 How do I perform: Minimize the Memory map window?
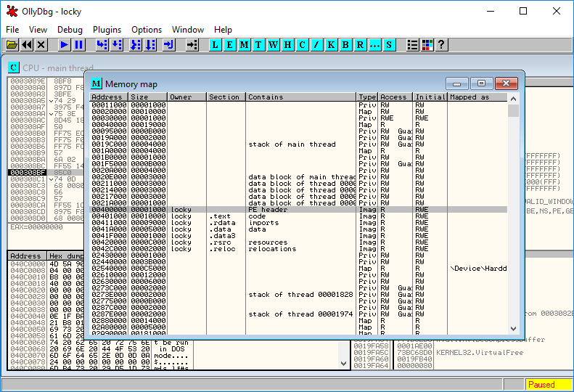point(457,83)
